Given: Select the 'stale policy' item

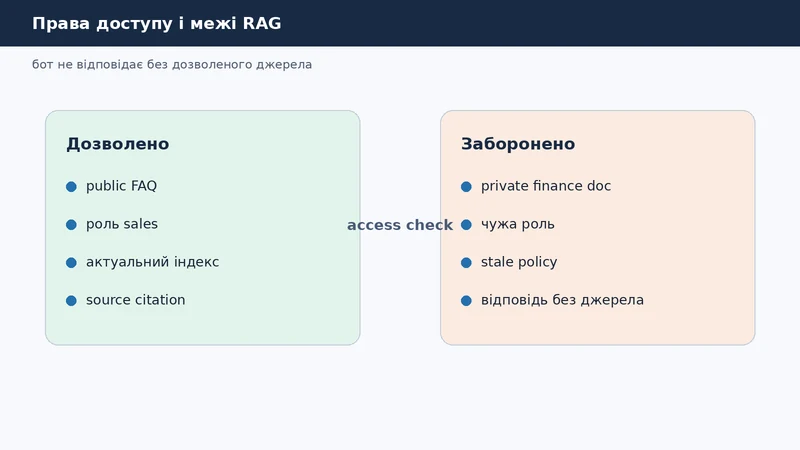Looking at the screenshot, I should point(519,262).
